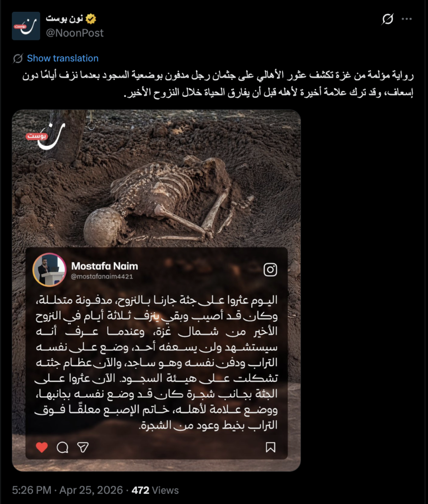Viewport: 428px width, 504px height.
Task: Click Show translation link
Action: (x=62, y=58)
